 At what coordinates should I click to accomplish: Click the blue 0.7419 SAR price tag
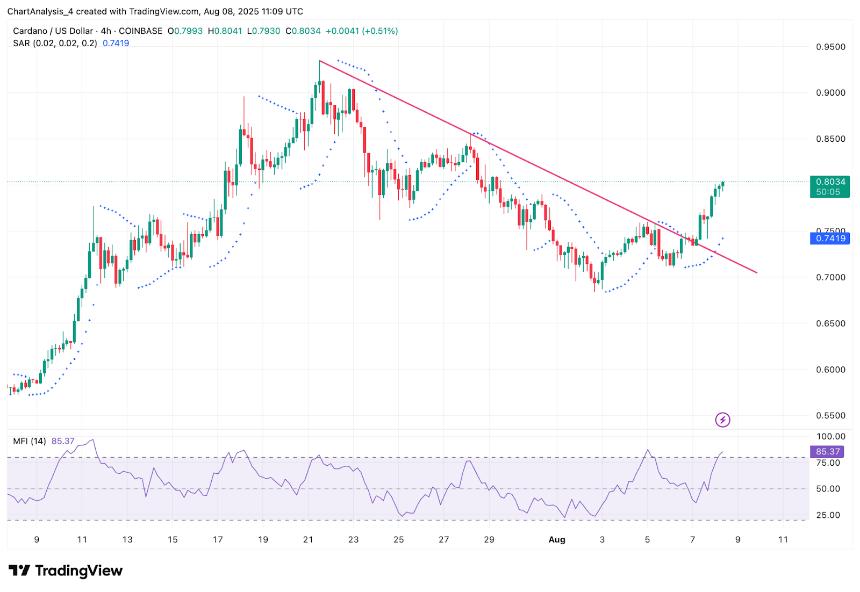[832, 238]
